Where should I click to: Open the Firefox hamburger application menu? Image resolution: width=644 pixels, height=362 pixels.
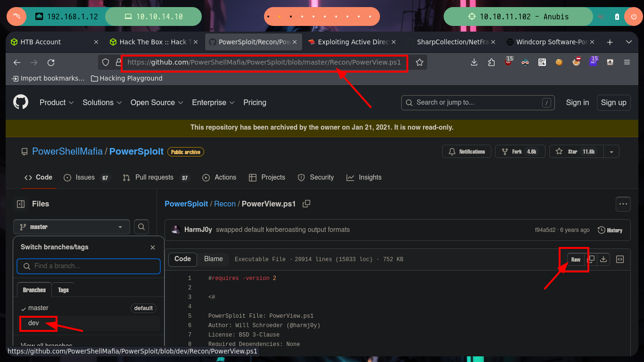pos(627,62)
